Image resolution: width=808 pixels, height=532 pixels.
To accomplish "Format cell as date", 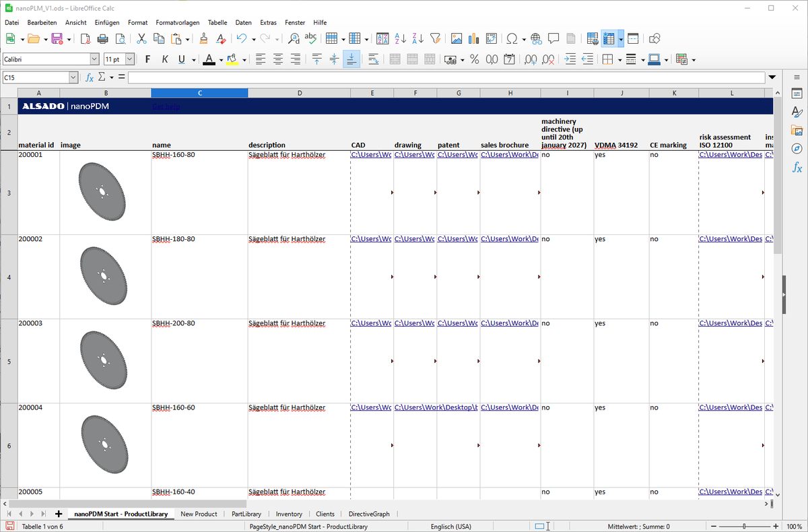I will [x=509, y=59].
